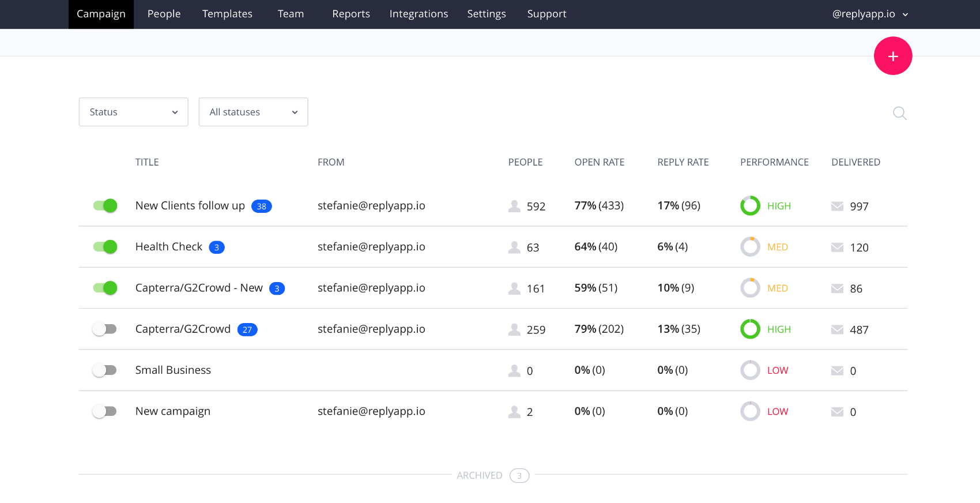Click the High performance ring for New Clients follow up
Screen dimensions: 980x503
750,206
